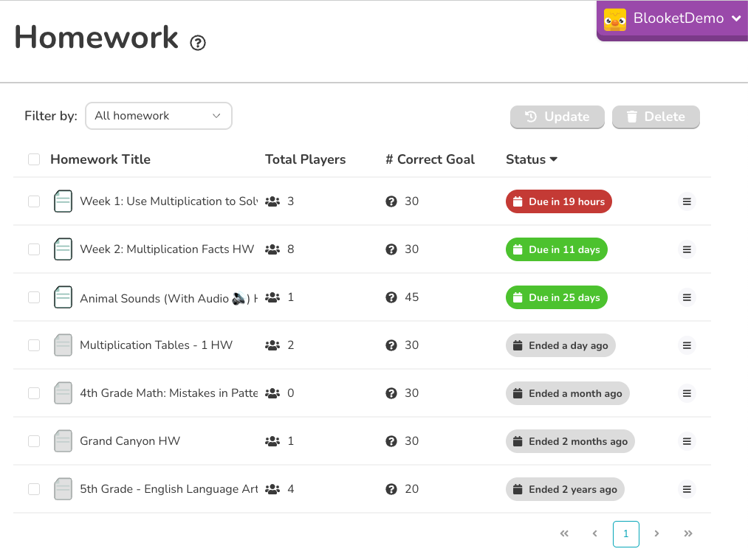The height and width of the screenshot is (560, 748).
Task: Click players icon in Multiplication Tables row
Action: tap(272, 345)
